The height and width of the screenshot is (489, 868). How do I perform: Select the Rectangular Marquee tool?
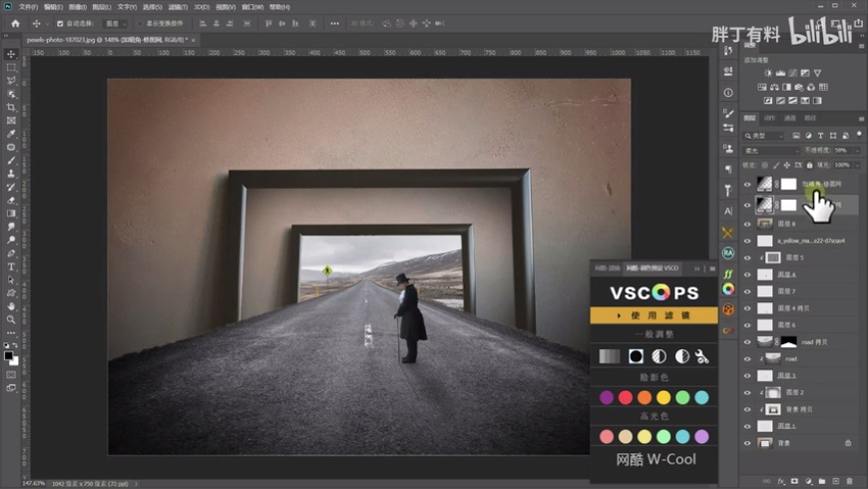coord(11,67)
